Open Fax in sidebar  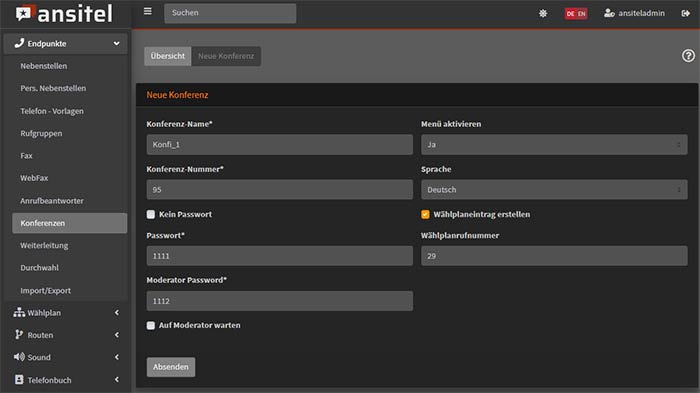point(26,156)
